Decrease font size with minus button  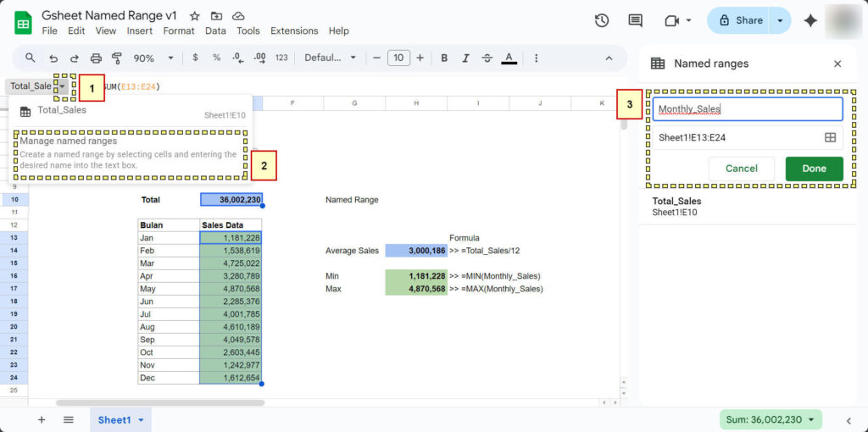[377, 58]
